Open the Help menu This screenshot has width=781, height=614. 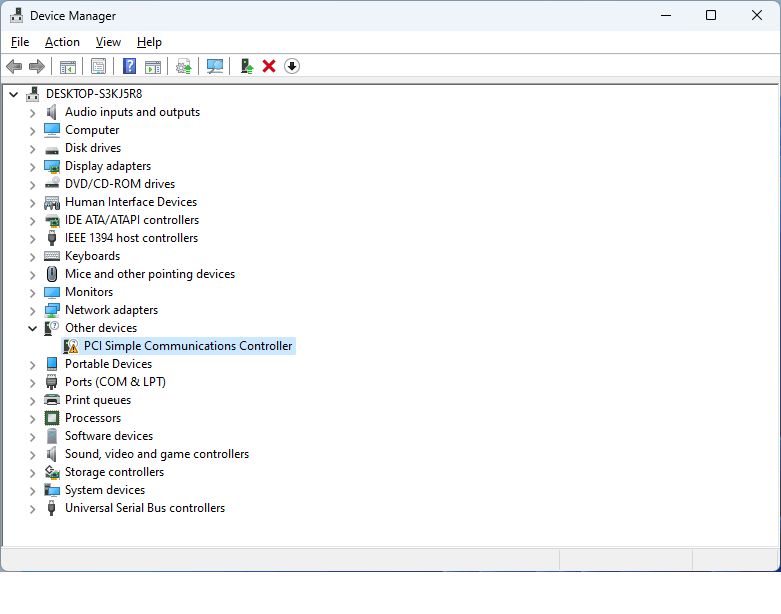pyautogui.click(x=149, y=42)
